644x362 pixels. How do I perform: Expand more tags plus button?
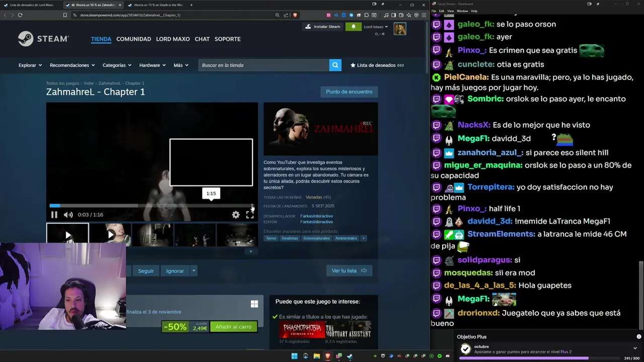(x=363, y=238)
